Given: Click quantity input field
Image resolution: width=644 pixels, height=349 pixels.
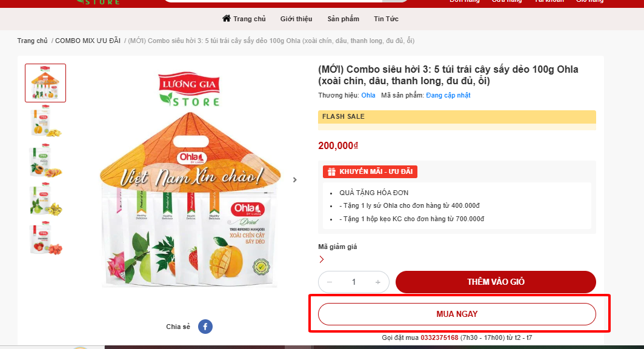Looking at the screenshot, I should (354, 282).
